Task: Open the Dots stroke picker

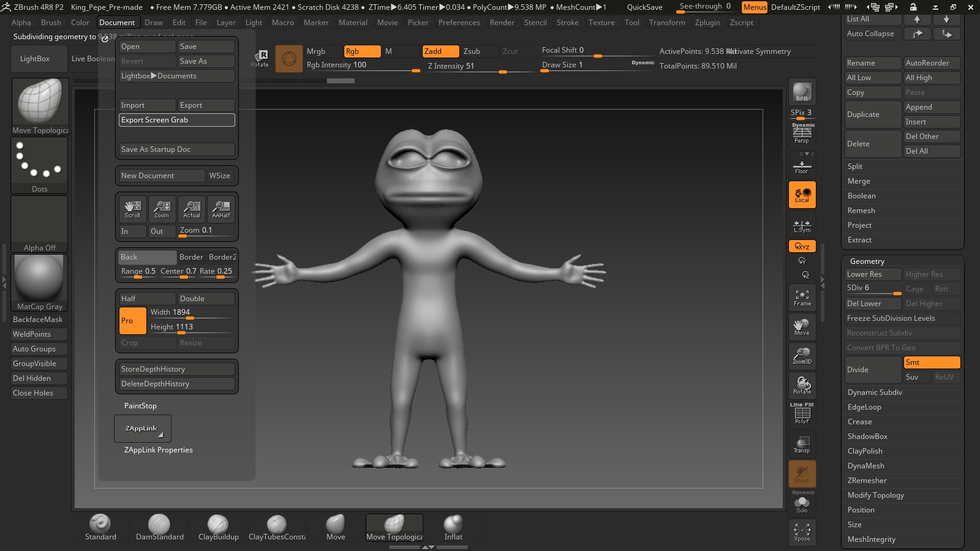Action: tap(39, 165)
